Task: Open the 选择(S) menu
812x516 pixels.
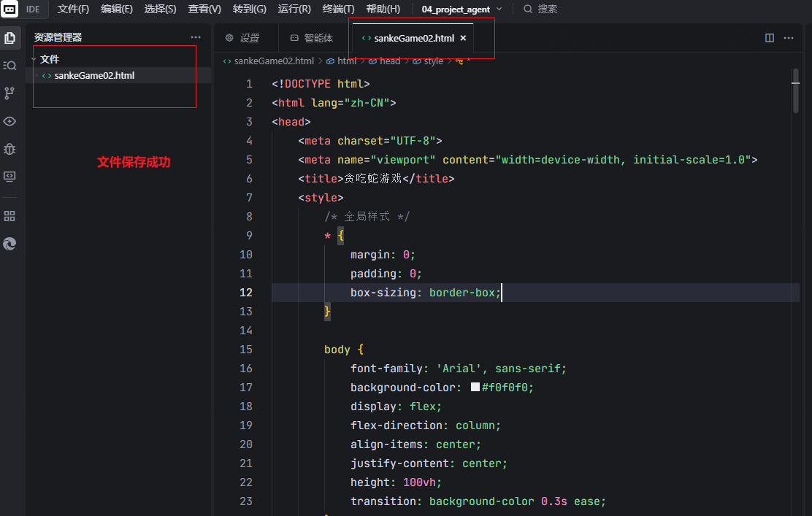Action: point(160,9)
